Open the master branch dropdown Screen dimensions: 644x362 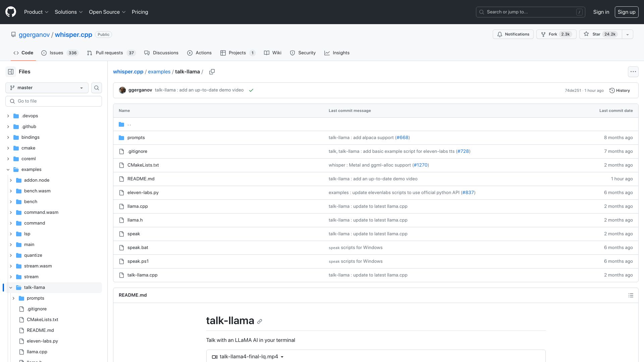(x=47, y=88)
